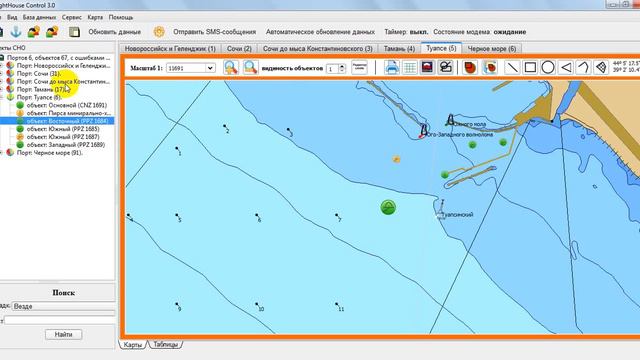Viewport: 640px width, 360px height.
Task: Select объект: Западный (PPZ 1689)
Action: [66, 144]
